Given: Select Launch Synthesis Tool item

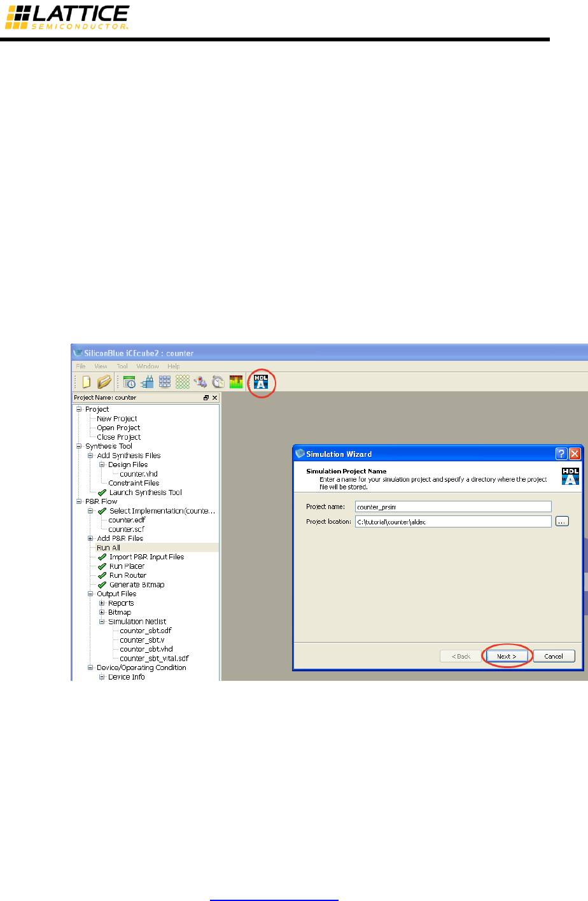Looking at the screenshot, I should click(146, 492).
